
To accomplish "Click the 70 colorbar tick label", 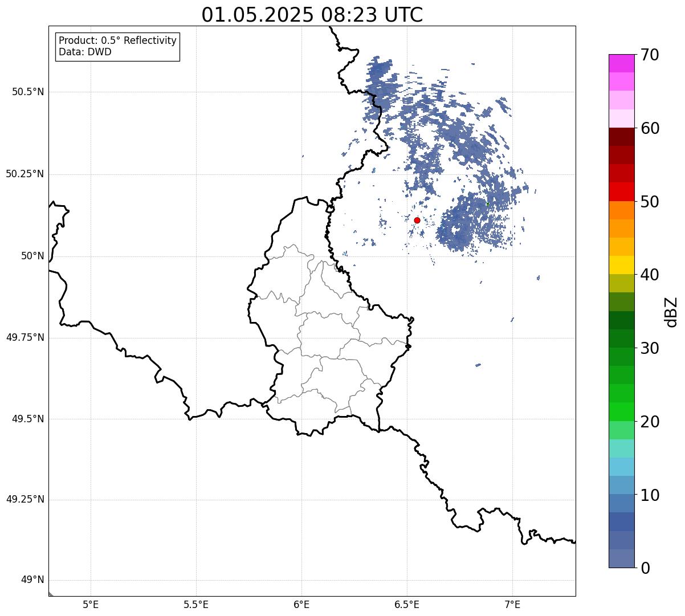I will point(650,55).
